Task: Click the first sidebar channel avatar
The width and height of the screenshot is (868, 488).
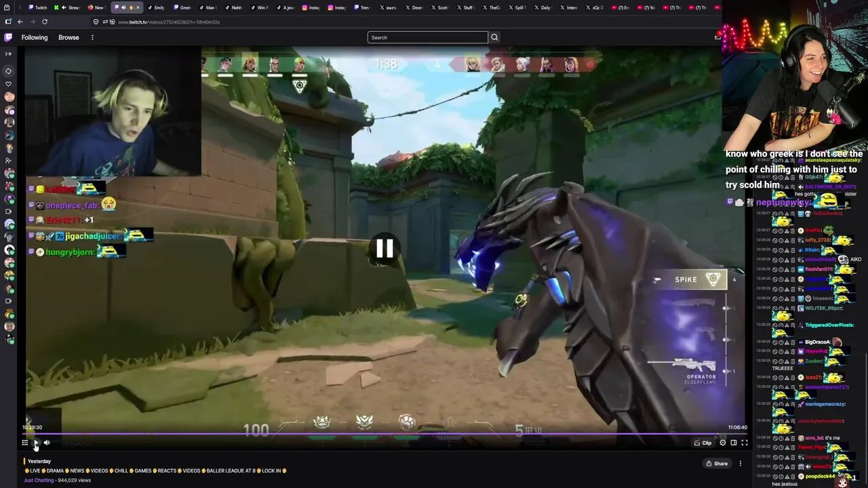Action: click(x=9, y=97)
